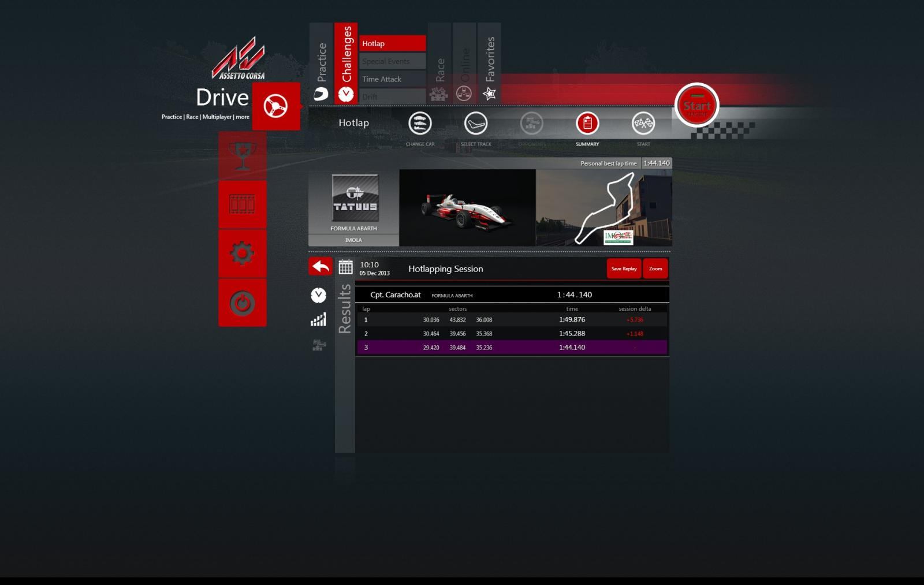Click the sectors column header
This screenshot has height=585, width=924.
458,309
